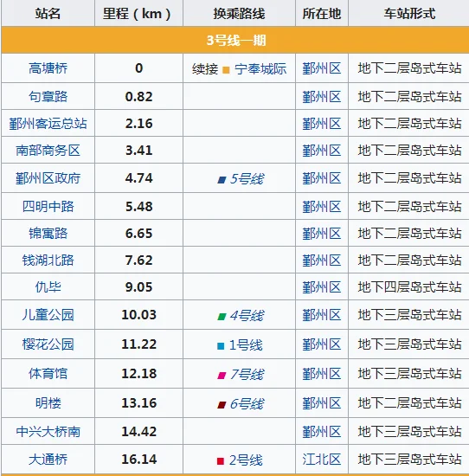
Task: Click the 3号线一期 section banner
Action: (235, 40)
